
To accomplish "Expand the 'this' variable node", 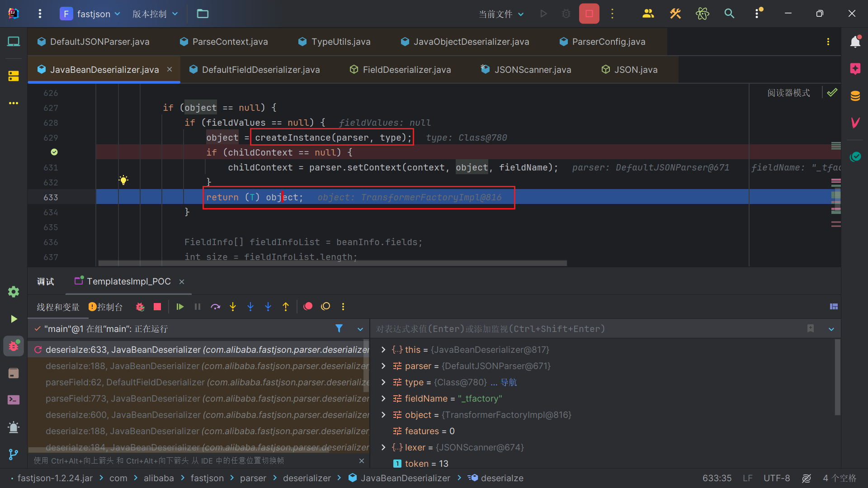I will point(383,350).
